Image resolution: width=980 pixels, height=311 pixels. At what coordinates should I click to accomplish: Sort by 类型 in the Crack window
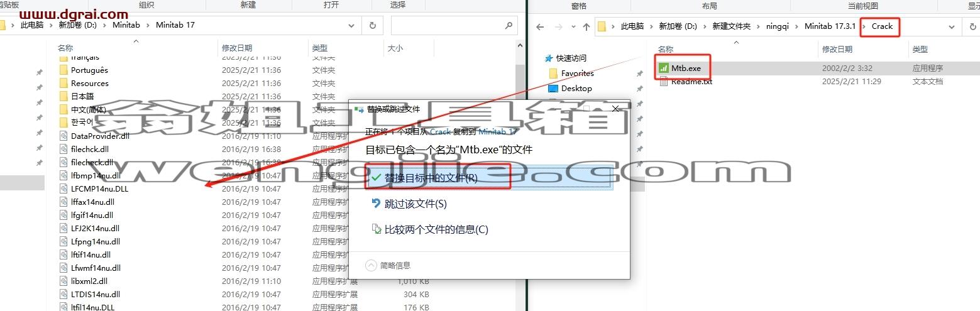pyautogui.click(x=920, y=49)
